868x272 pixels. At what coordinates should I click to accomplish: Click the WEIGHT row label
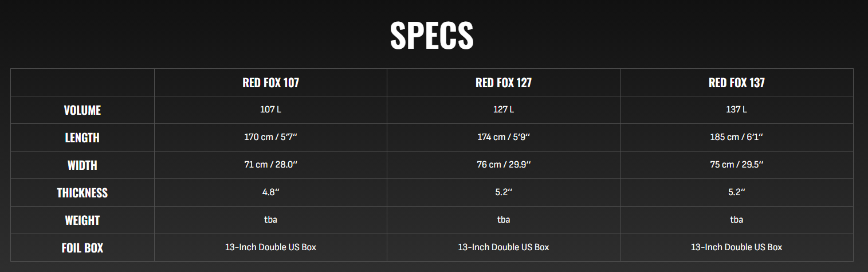(83, 220)
